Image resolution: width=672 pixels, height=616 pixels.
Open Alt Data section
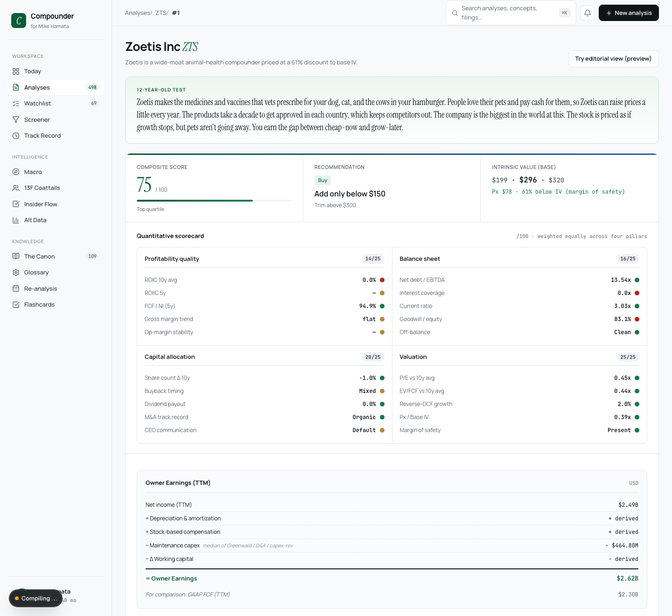pos(56,220)
